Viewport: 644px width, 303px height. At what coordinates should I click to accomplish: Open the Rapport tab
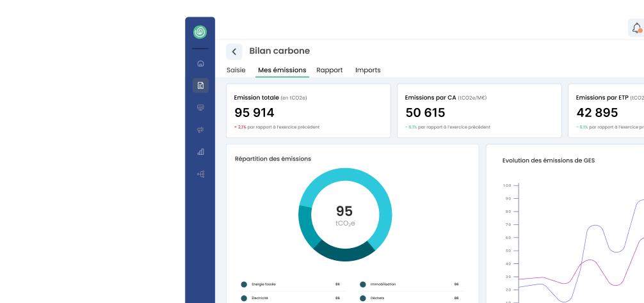(329, 70)
